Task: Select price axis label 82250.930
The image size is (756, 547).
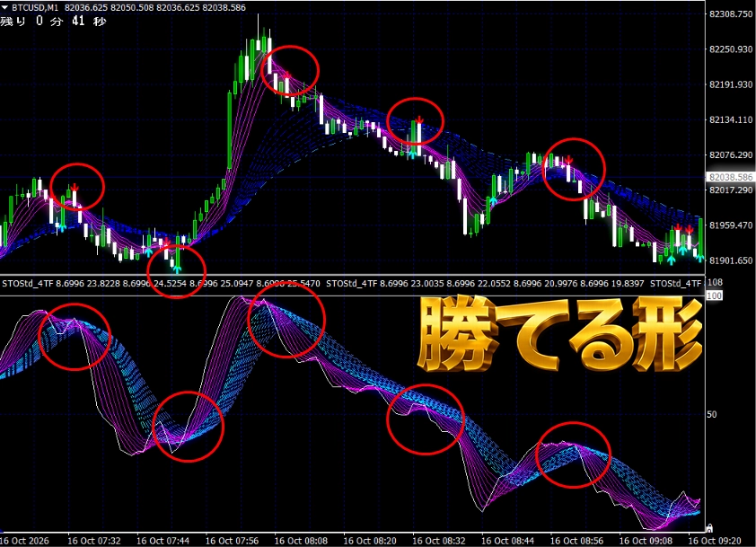Action: click(731, 49)
